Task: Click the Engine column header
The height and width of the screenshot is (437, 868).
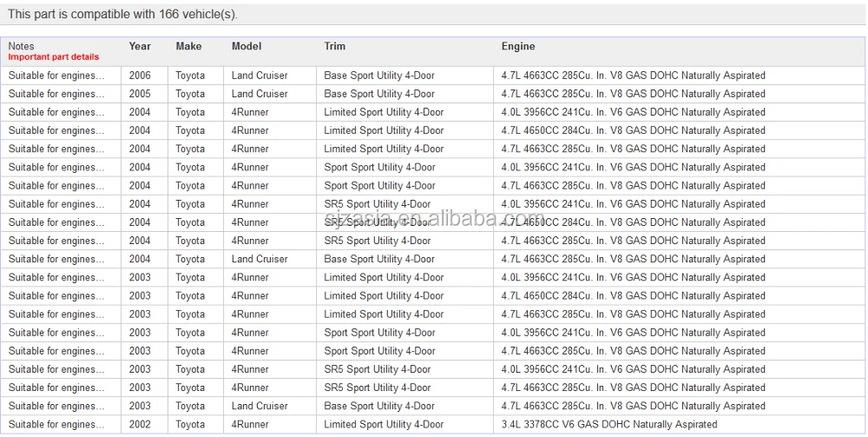Action: click(518, 46)
